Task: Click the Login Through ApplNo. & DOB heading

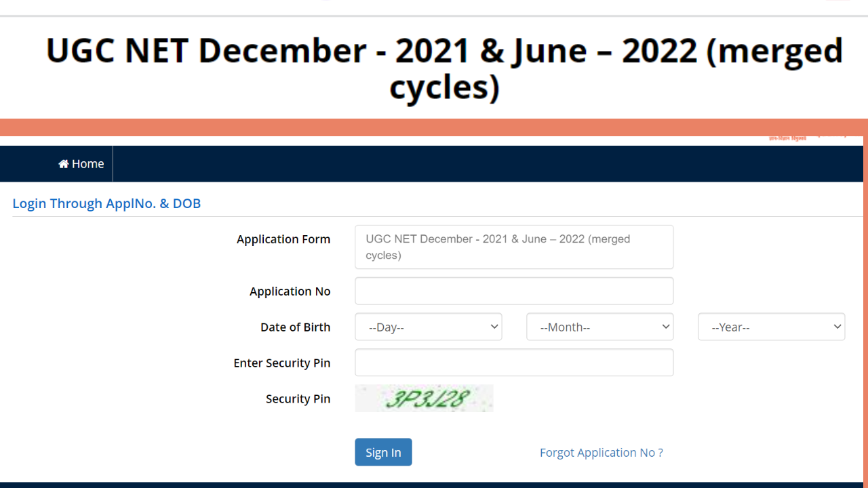Action: [x=106, y=203]
